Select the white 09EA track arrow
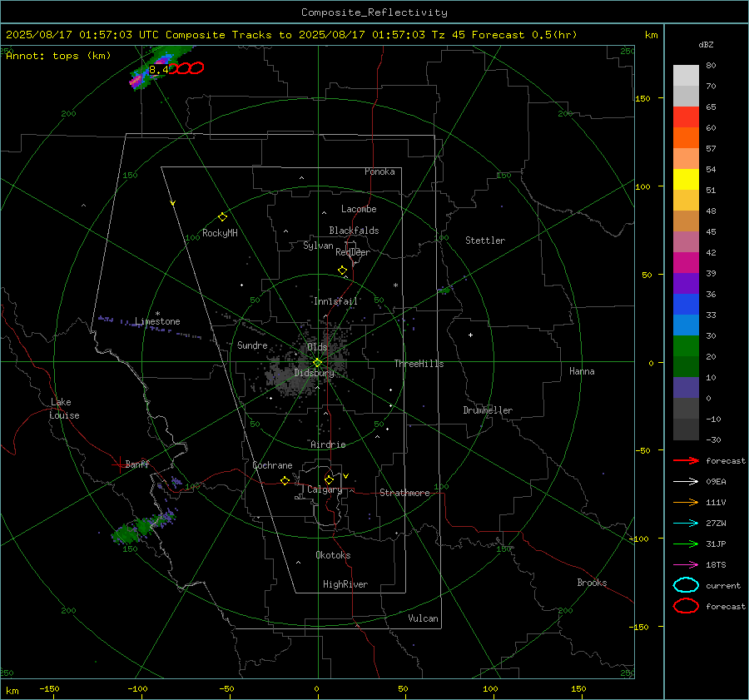 click(686, 481)
